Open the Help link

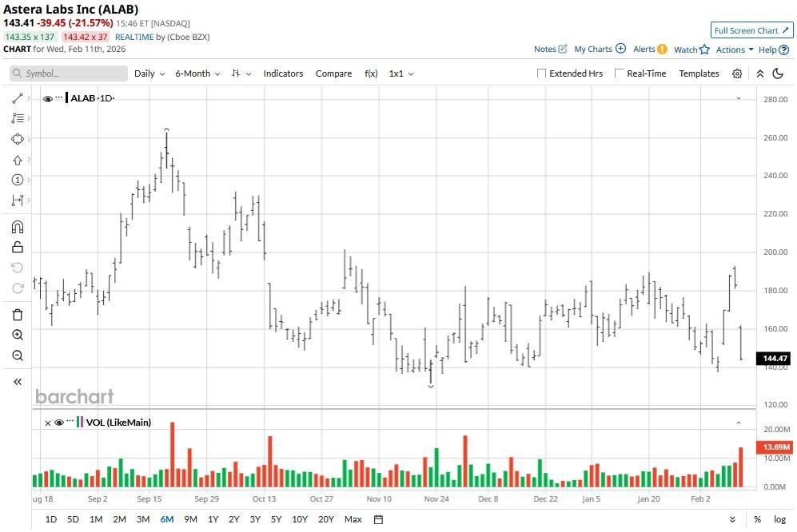774,50
